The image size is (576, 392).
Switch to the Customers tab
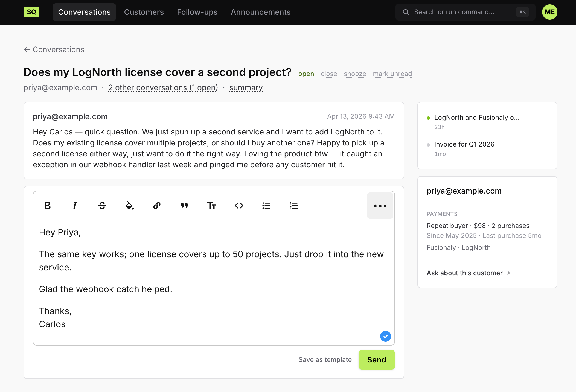pos(144,12)
